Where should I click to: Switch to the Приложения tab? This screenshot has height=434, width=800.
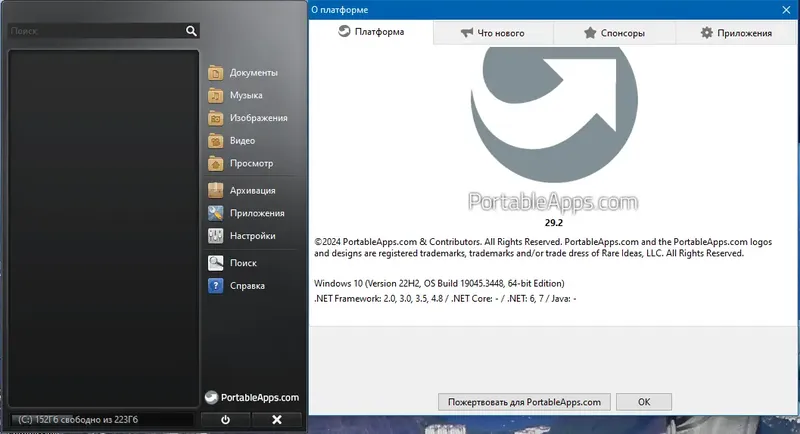coord(736,33)
